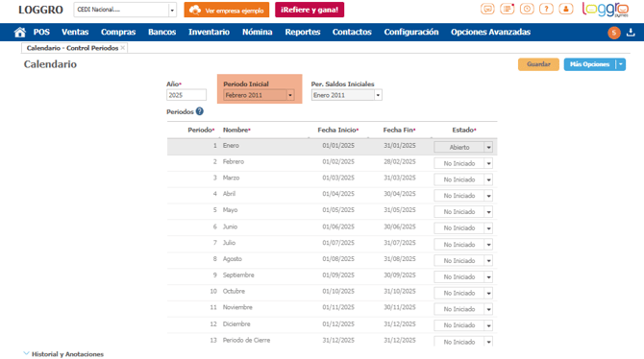The image size is (644, 359).
Task: Open the company selector dropdown arrow
Action: [x=172, y=10]
